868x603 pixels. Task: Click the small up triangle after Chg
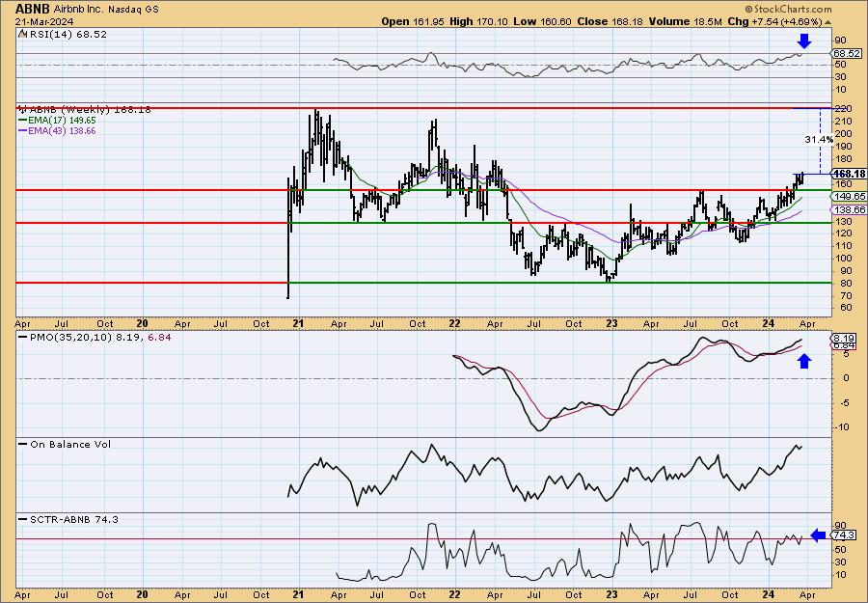pyautogui.click(x=828, y=22)
